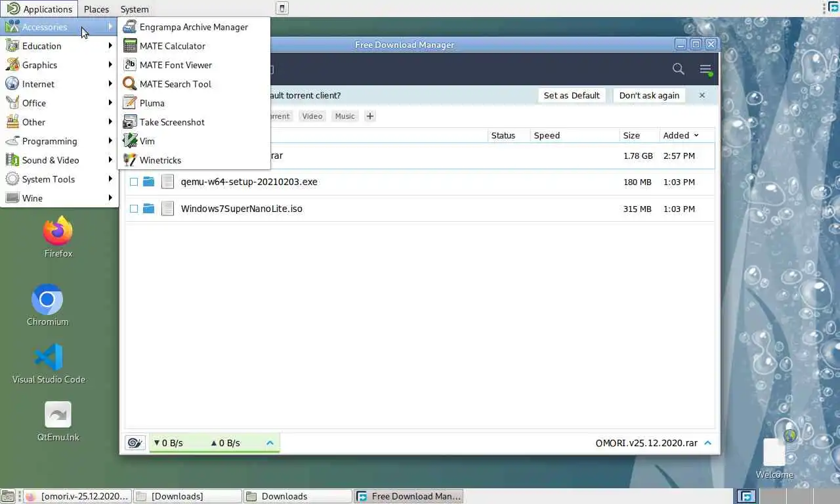Screen dimensions: 840x504
Task: Click the Office category icon
Action: point(12,103)
